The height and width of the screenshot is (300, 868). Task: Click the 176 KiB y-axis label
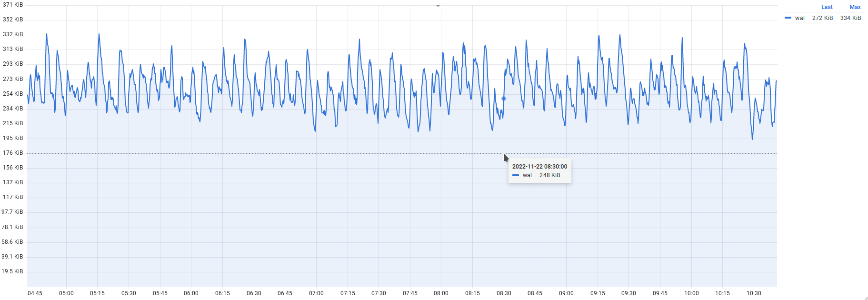click(13, 153)
